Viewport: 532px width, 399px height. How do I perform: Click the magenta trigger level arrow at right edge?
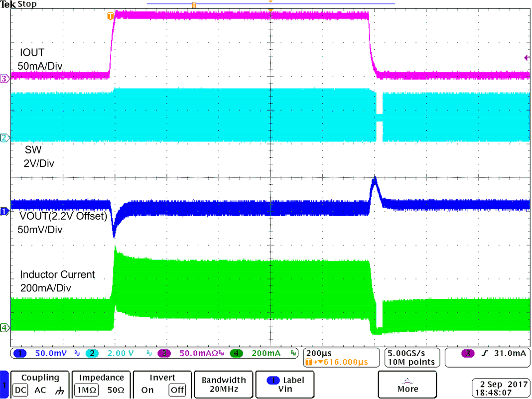click(527, 58)
